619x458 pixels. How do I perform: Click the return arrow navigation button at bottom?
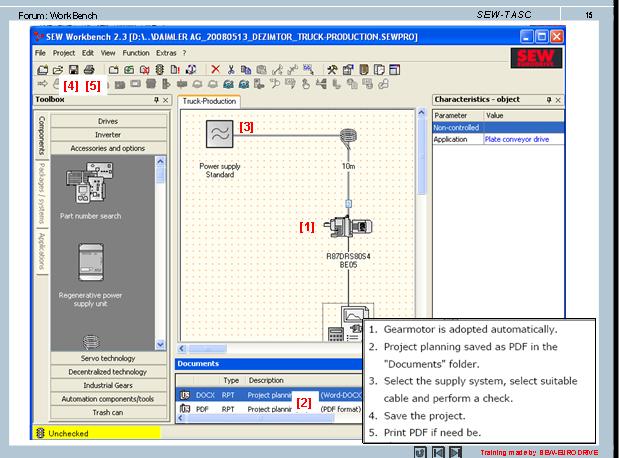(420, 452)
